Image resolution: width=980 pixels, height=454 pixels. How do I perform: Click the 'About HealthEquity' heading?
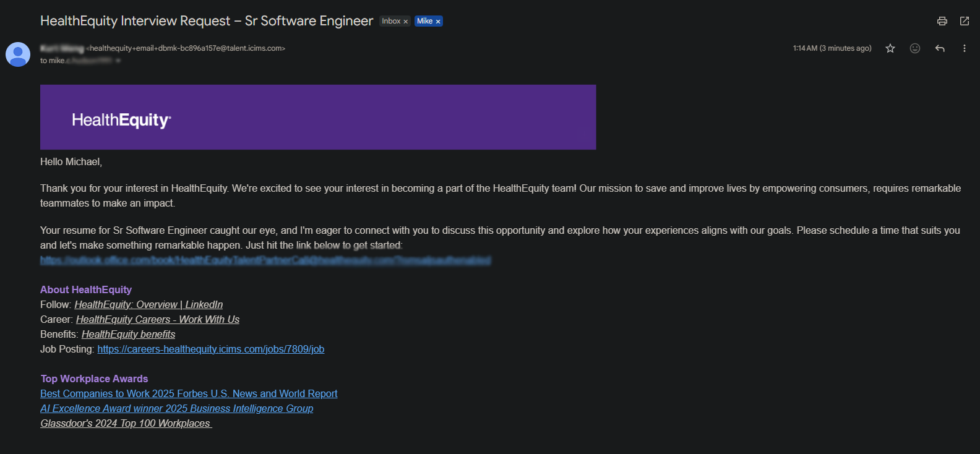pos(86,289)
